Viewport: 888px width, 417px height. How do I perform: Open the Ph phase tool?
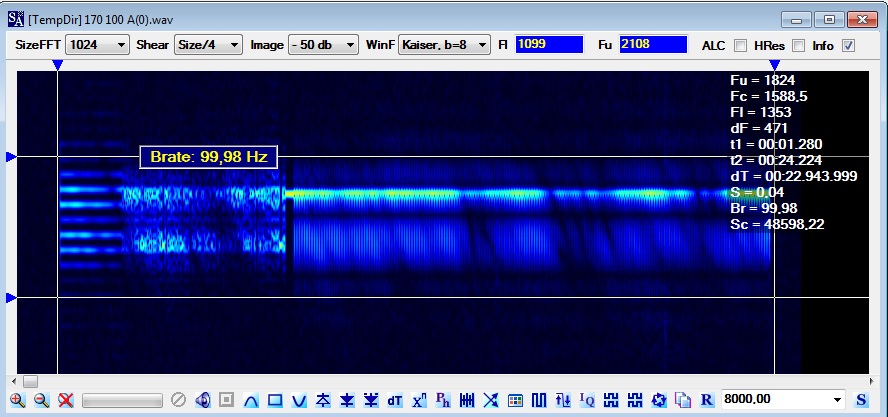pyautogui.click(x=443, y=400)
